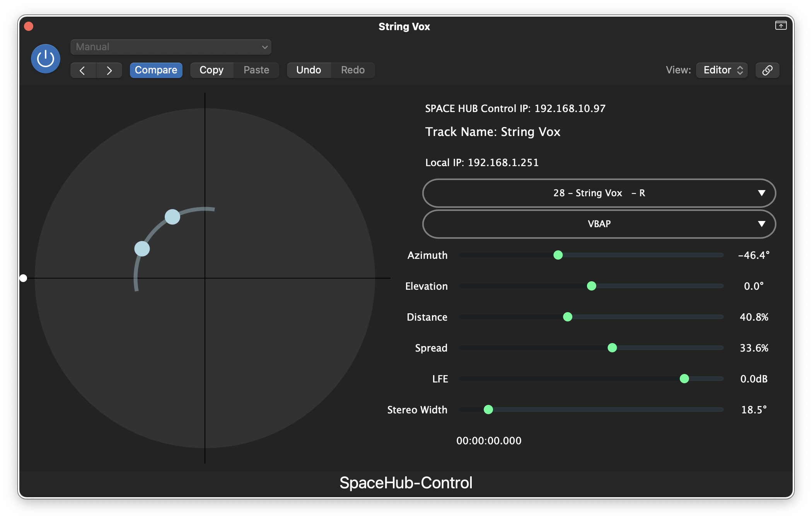This screenshot has width=812, height=520.
Task: Click the Azimuth value -46.4°
Action: (x=754, y=255)
